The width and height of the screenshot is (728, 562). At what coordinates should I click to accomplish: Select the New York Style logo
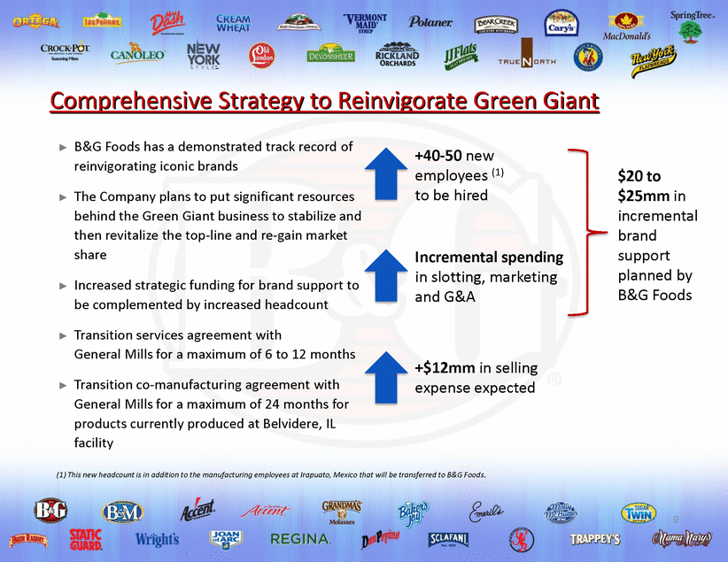tap(204, 56)
